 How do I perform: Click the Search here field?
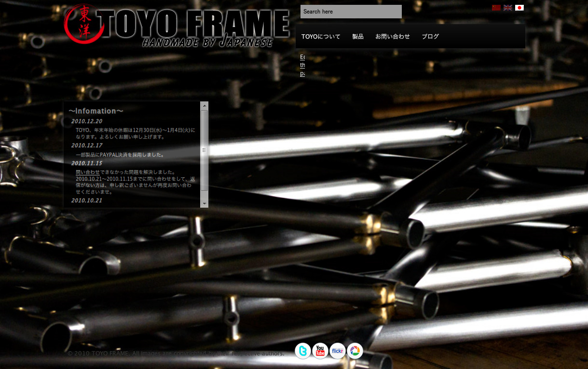(x=351, y=12)
